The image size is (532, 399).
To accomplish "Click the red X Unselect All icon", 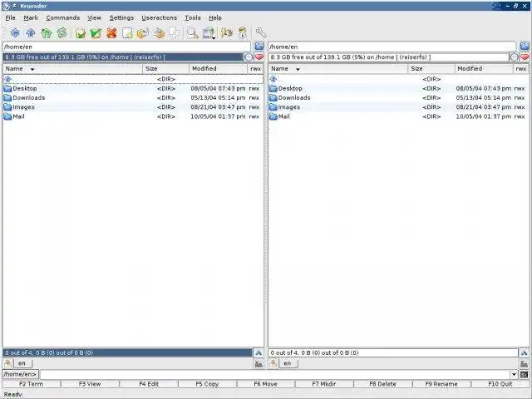I will pyautogui.click(x=111, y=33).
